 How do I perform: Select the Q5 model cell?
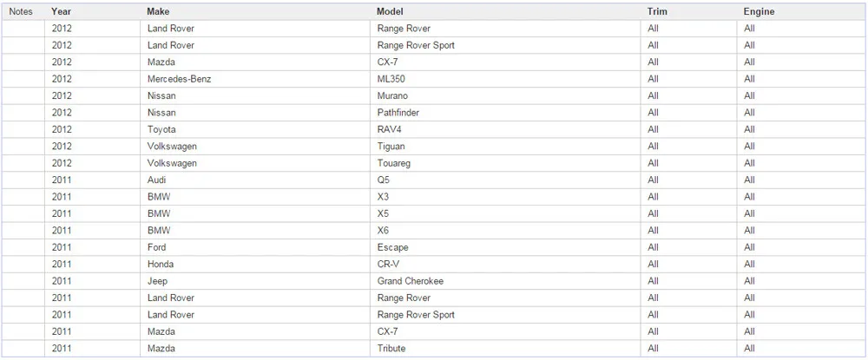click(x=505, y=180)
